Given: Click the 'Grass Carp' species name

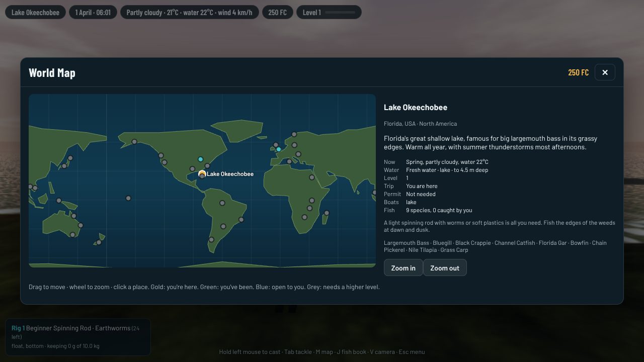Looking at the screenshot, I should [454, 250].
